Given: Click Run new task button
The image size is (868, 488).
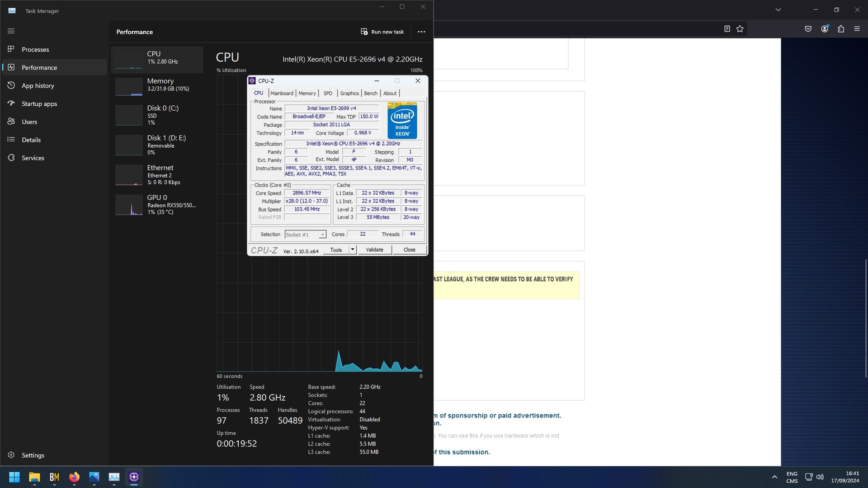Looking at the screenshot, I should [x=382, y=32].
